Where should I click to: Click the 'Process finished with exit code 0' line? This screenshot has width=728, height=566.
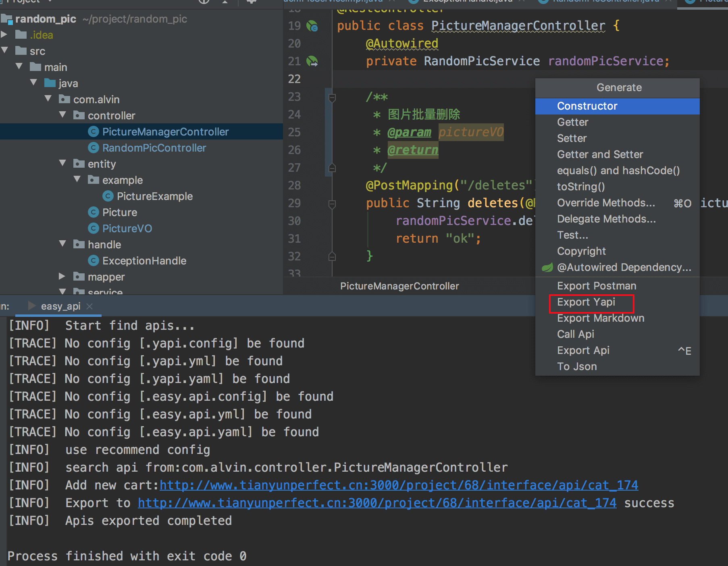(127, 556)
